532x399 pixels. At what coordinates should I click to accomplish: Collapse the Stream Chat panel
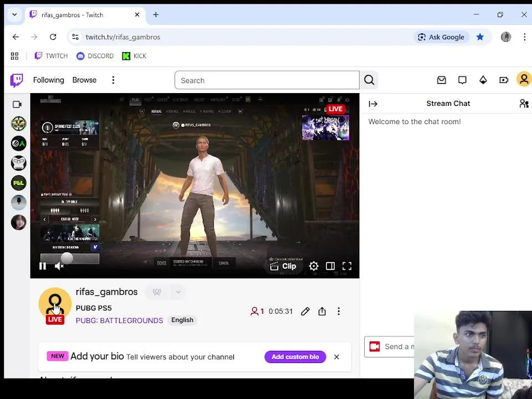click(373, 104)
